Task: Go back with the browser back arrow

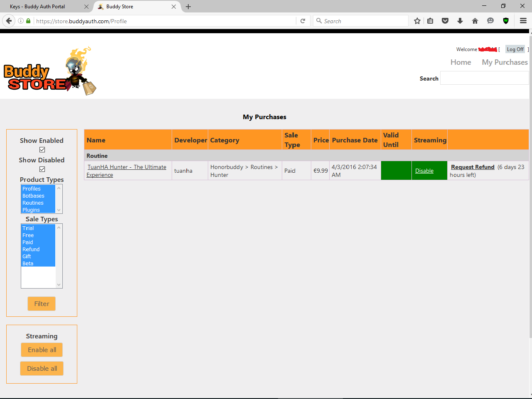Action: (9, 21)
